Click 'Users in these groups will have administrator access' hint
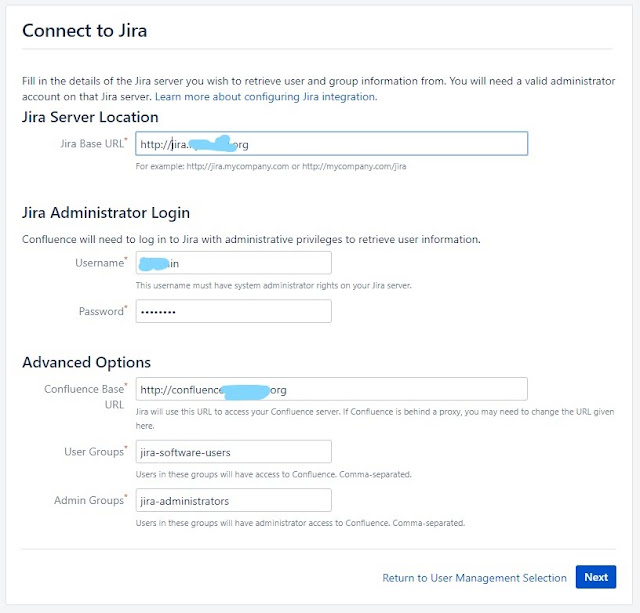This screenshot has height=613, width=640. pos(300,523)
